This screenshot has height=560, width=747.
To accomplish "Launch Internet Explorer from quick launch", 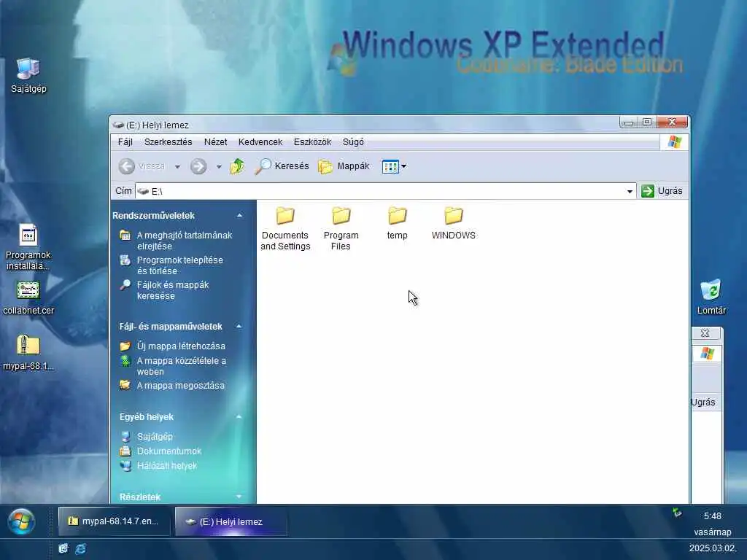I will 80,548.
